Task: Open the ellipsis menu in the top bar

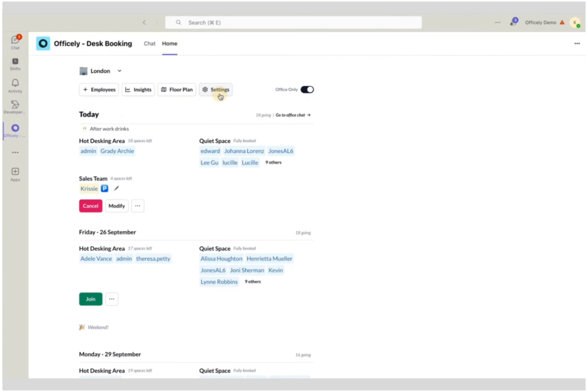Action: 498,23
